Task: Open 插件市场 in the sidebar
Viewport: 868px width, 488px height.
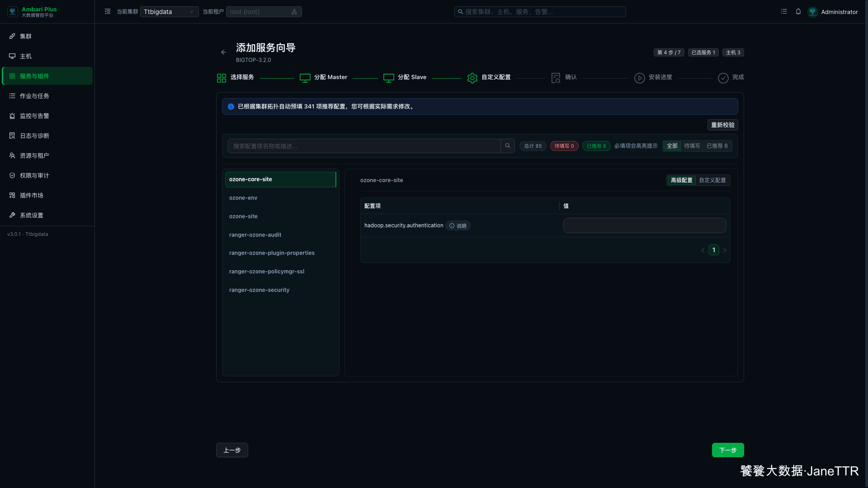Action: (47, 195)
